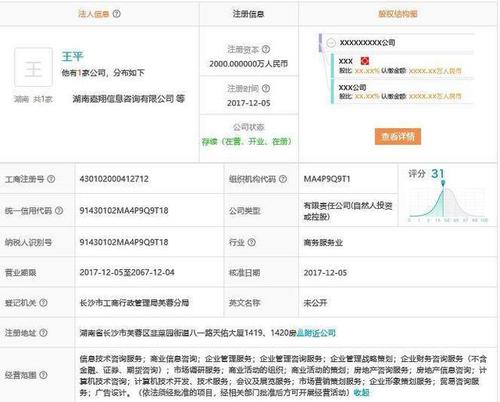This screenshot has width=500, height=402.
Task: Select registered capital 2000.000000万人民币
Action: (x=249, y=64)
